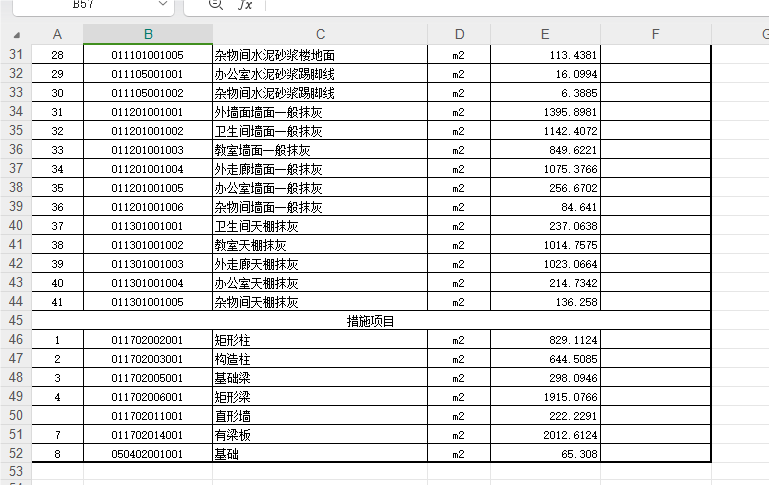Click cell 有梁板

320,435
